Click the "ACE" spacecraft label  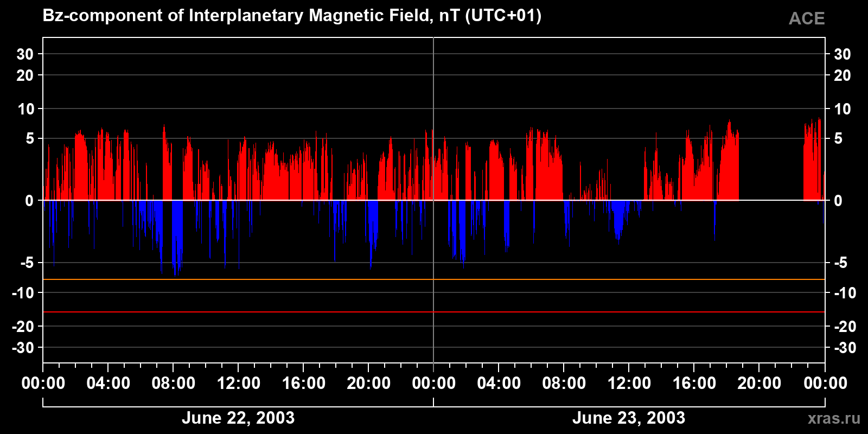807,19
